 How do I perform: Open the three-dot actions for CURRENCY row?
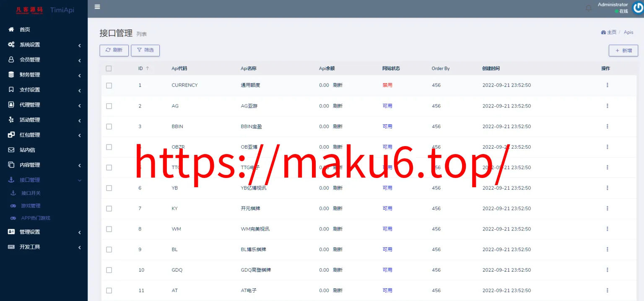(x=607, y=85)
